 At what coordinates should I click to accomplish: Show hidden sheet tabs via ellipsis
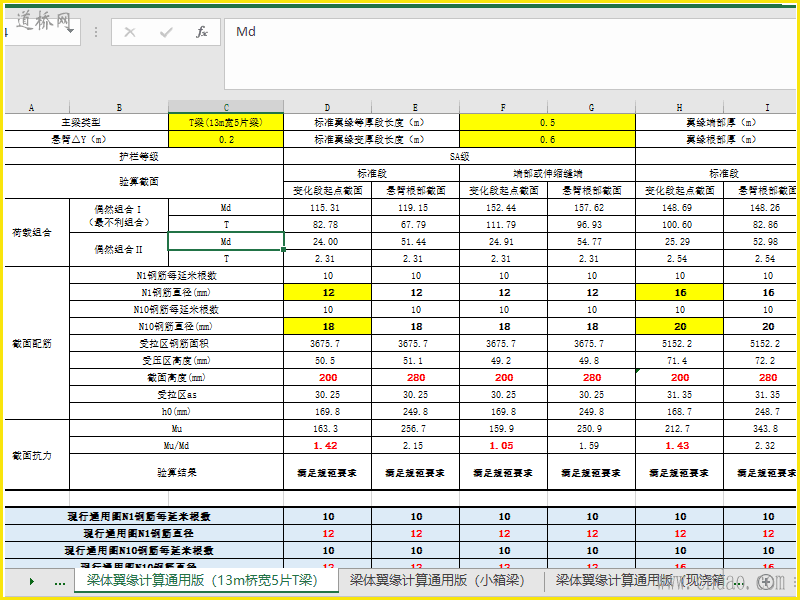pos(60,582)
